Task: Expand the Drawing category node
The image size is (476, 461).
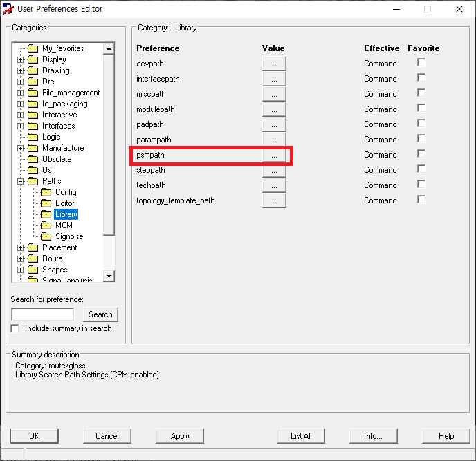Action: 20,71
